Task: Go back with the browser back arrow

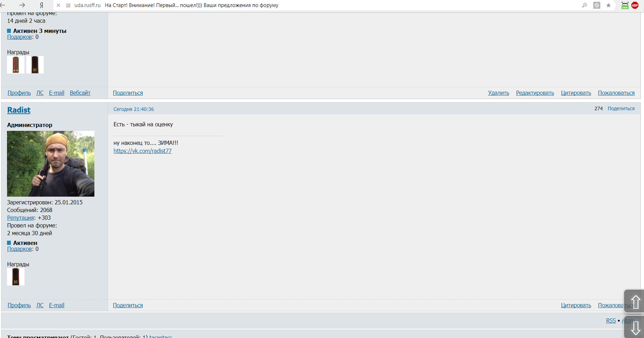Action: click(3, 5)
